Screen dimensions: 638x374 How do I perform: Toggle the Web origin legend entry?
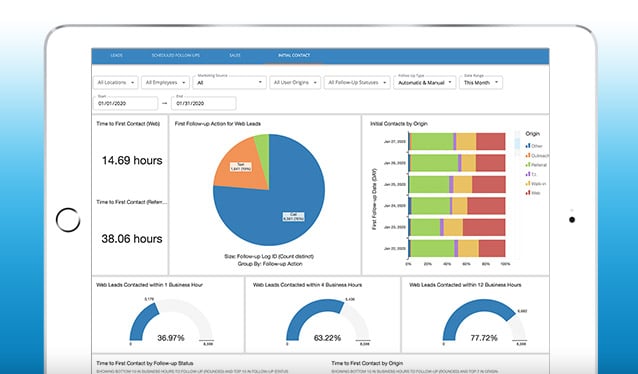point(533,193)
